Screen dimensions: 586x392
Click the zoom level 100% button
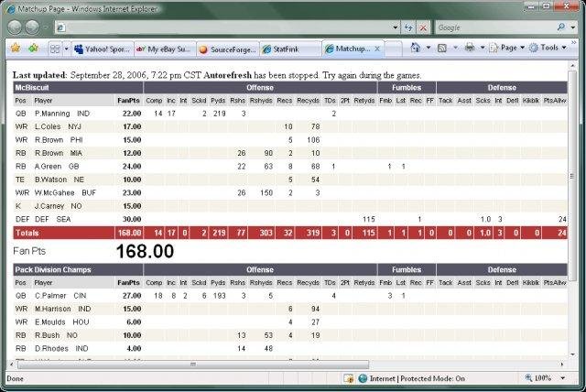click(x=538, y=378)
